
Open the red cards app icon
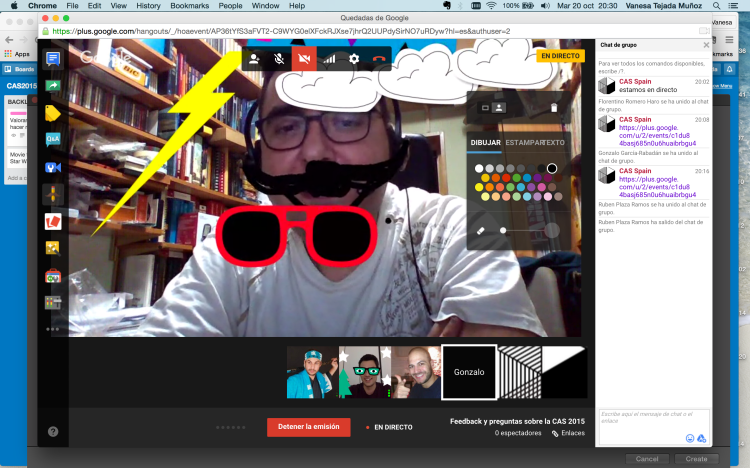(53, 222)
